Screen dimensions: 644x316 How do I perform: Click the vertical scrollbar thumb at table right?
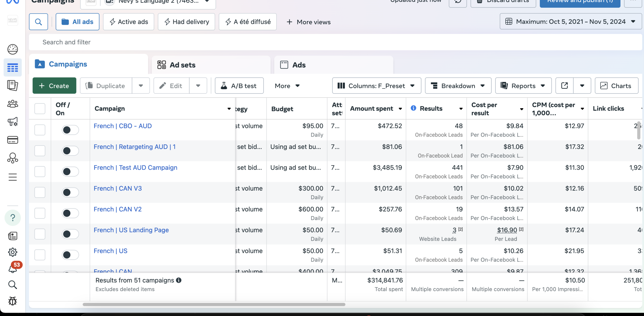(x=638, y=130)
